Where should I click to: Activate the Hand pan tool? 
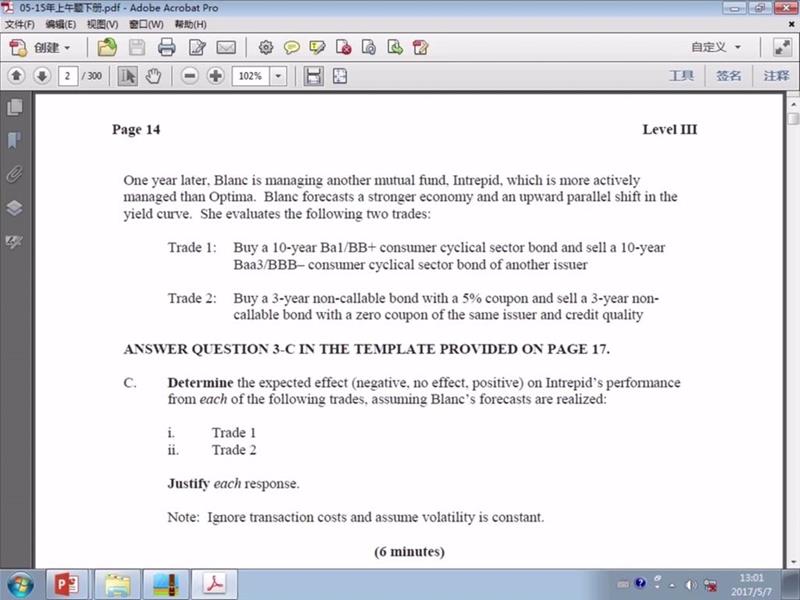[x=153, y=76]
